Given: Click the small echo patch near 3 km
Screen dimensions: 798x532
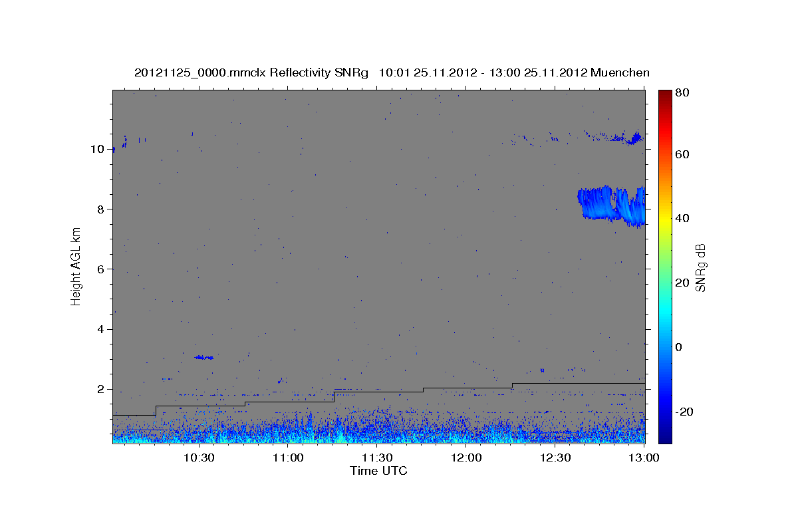Looking at the screenshot, I should pos(204,358).
